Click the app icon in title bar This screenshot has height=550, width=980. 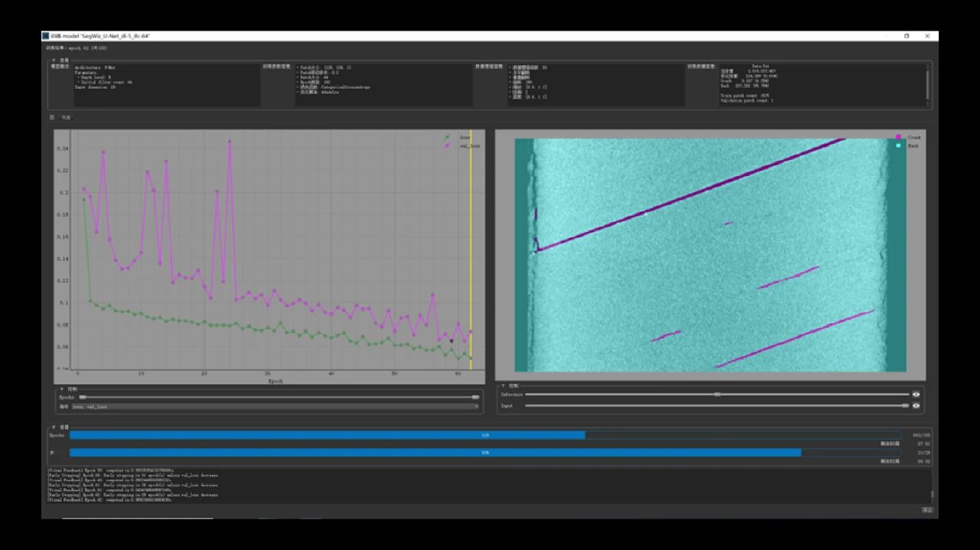click(x=46, y=36)
